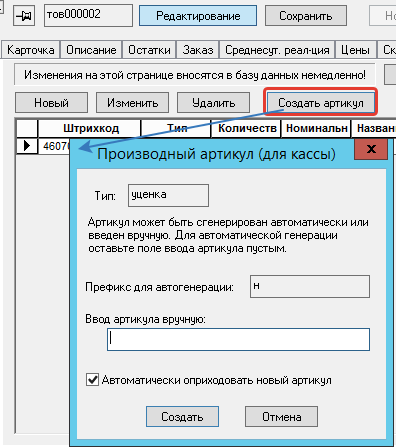Click the barcode cell starting with 4607
396x447 pixels.
(x=55, y=146)
